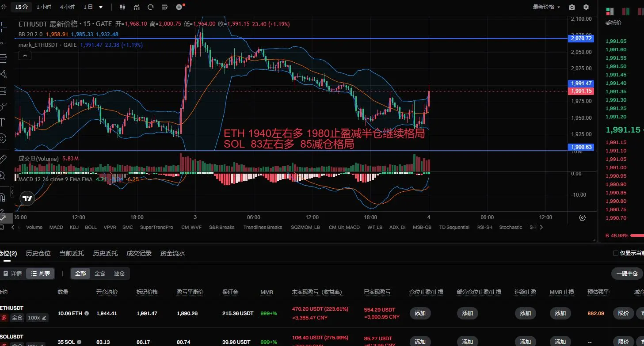Click the MACD 12 26 close 9 legend
Screen dimensions: 644x346
(56, 179)
